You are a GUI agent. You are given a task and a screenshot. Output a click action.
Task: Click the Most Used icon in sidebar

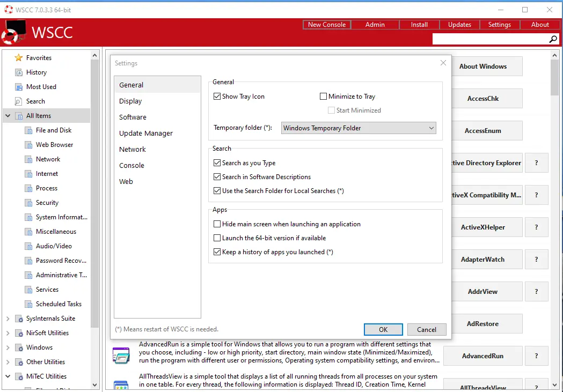pyautogui.click(x=19, y=87)
